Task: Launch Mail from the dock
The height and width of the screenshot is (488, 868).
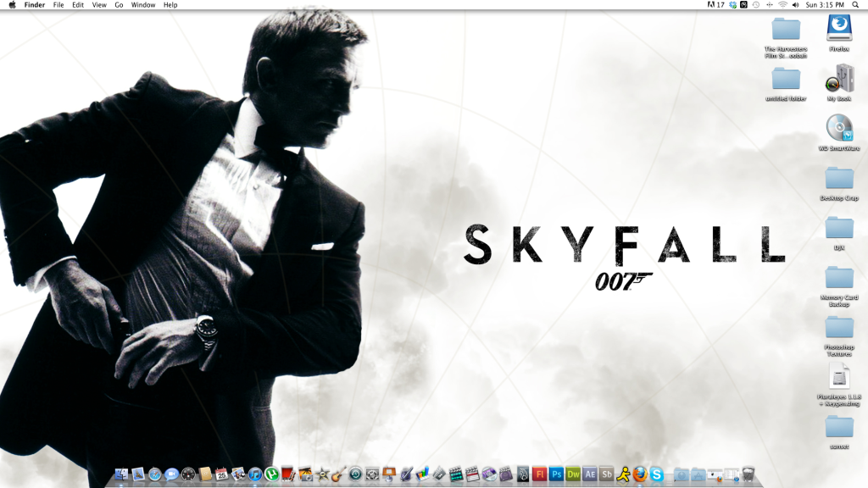Action: [x=138, y=474]
